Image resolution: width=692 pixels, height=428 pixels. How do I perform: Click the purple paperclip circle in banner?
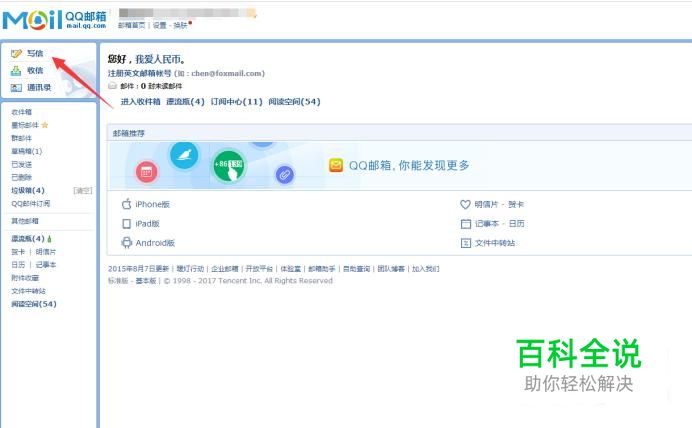coord(285,175)
